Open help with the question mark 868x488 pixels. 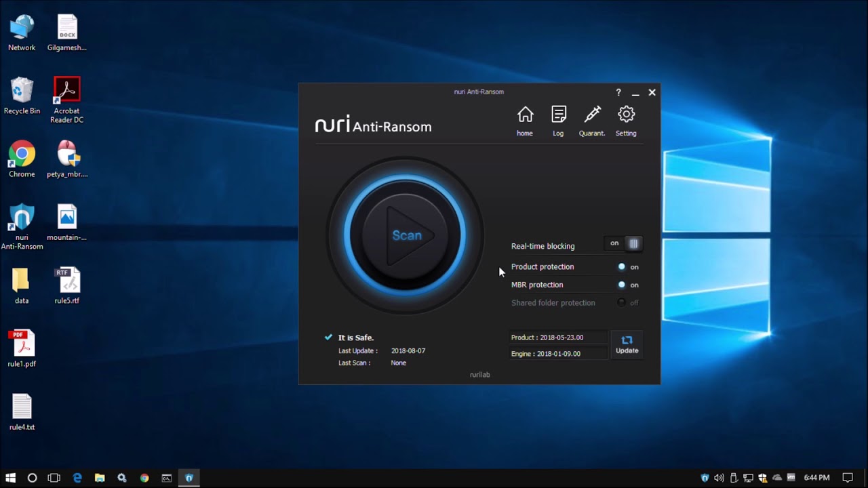(618, 92)
